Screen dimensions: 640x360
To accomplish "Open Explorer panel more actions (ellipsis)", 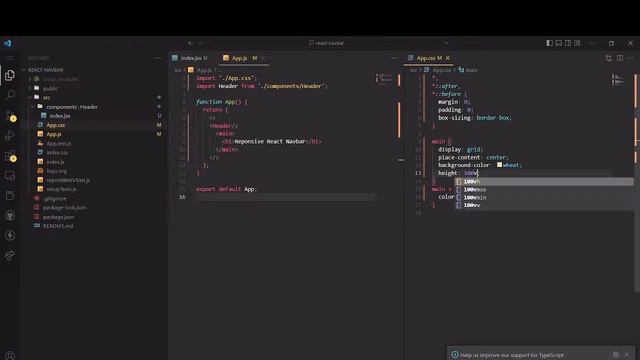I will pyautogui.click(x=158, y=58).
